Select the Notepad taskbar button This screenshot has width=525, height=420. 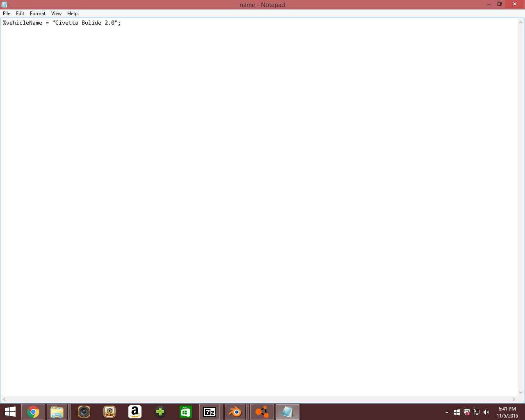(288, 412)
